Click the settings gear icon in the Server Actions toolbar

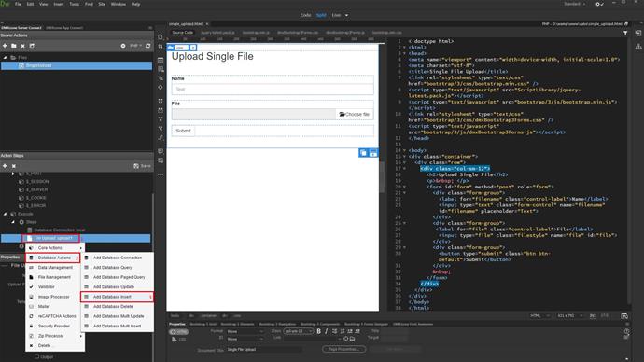point(123,46)
